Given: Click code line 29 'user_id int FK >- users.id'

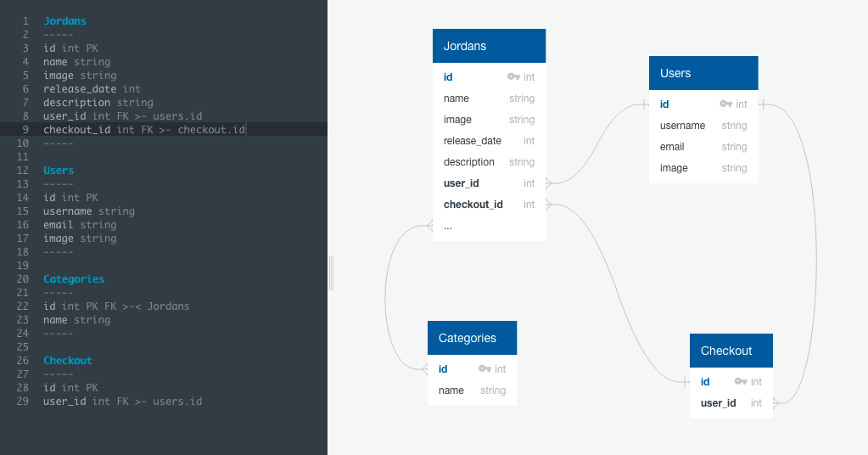Looking at the screenshot, I should [122, 402].
